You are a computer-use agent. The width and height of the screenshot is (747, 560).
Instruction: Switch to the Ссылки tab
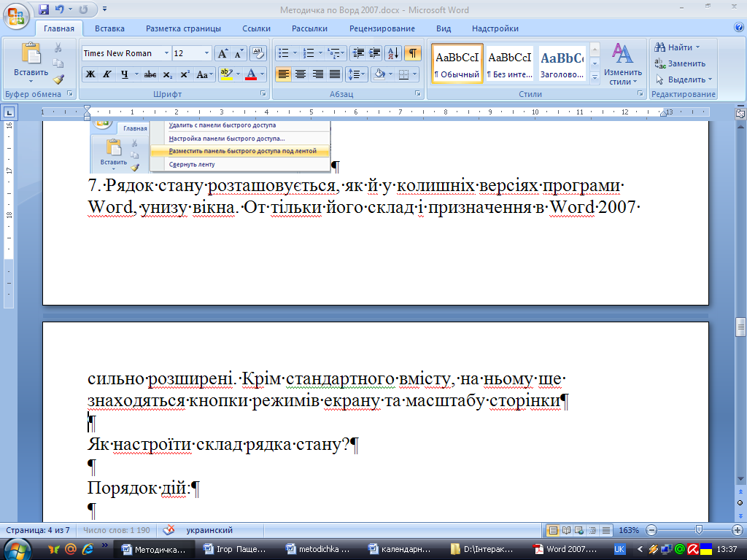coord(256,28)
